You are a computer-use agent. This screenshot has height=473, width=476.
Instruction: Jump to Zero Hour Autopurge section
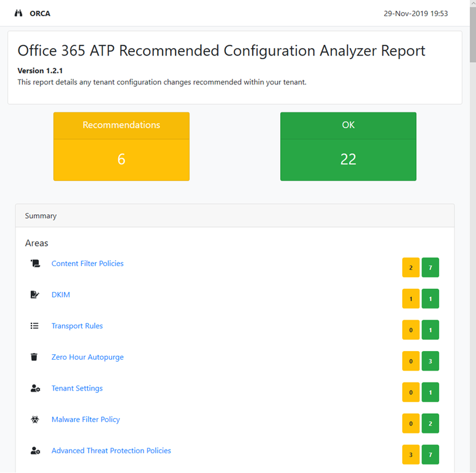tap(87, 357)
